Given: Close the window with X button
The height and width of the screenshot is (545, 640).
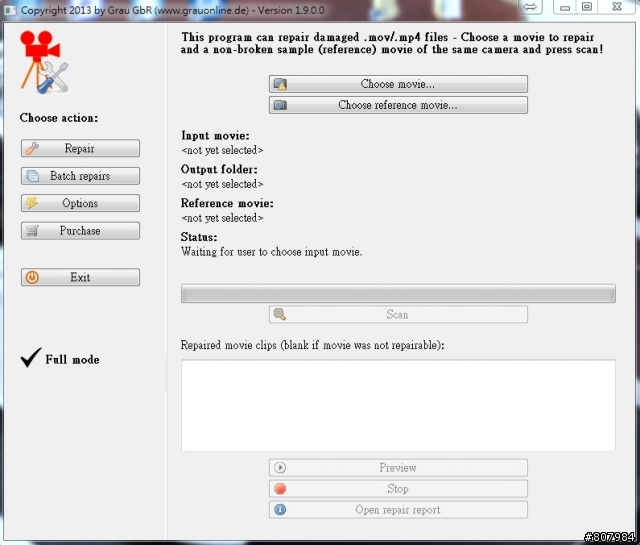Looking at the screenshot, I should click(x=617, y=7).
